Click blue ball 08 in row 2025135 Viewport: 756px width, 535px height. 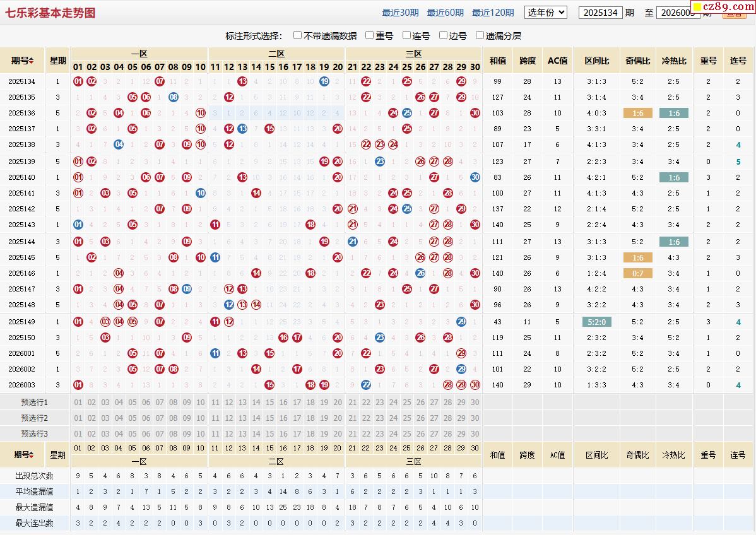(x=174, y=97)
